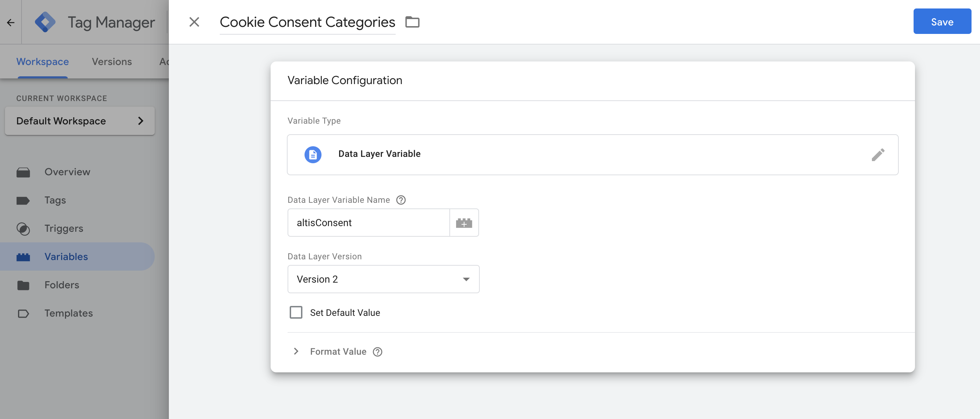980x419 pixels.
Task: Insert a variable using the brick icon
Action: tap(464, 223)
